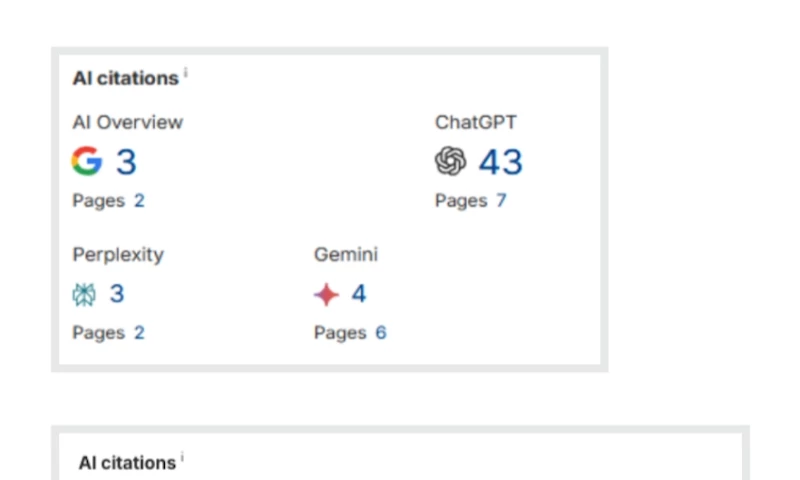Image resolution: width=800 pixels, height=480 pixels.
Task: Click the Gemini star icon
Action: click(x=327, y=294)
